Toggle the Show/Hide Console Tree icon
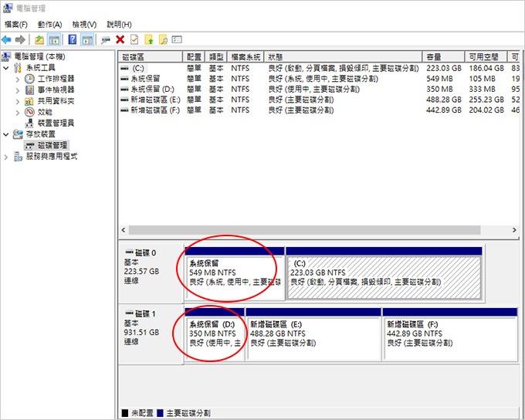Screen dimensions: 525x420 (53, 40)
